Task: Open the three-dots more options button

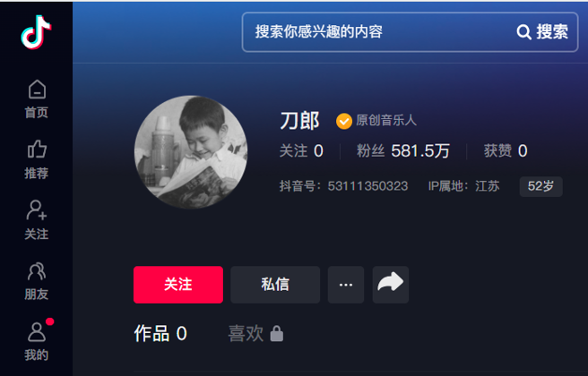Action: (346, 285)
